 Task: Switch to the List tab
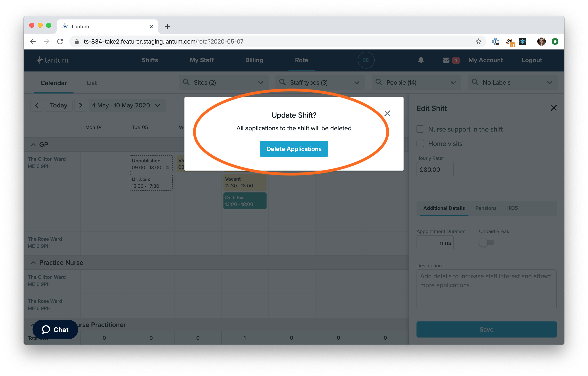pos(92,83)
